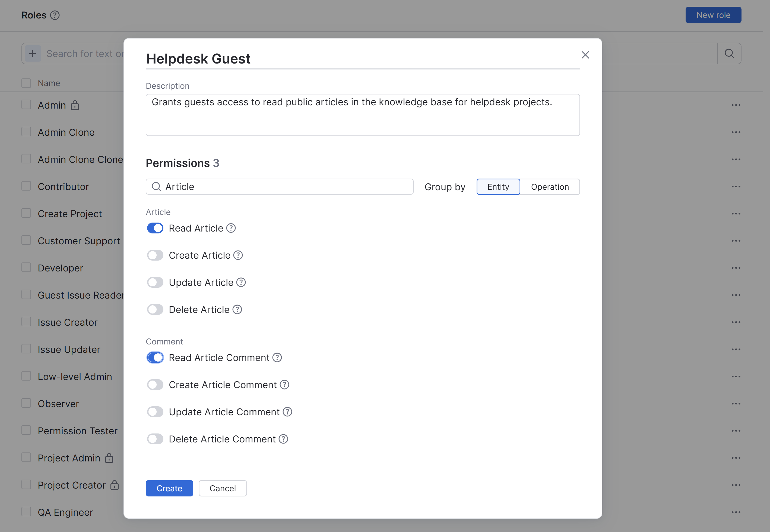This screenshot has height=532, width=770.
Task: Click the Customer Support role name
Action: (x=79, y=241)
